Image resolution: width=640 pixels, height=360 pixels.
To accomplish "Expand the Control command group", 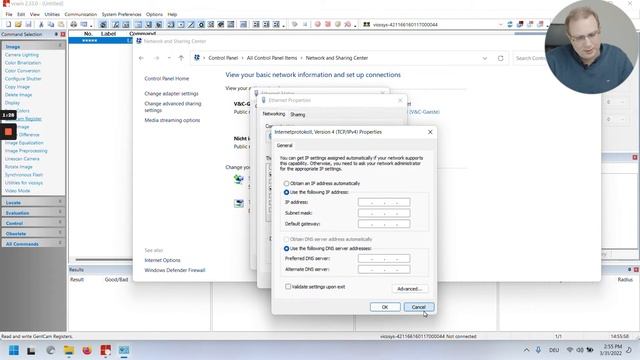I will [x=33, y=223].
